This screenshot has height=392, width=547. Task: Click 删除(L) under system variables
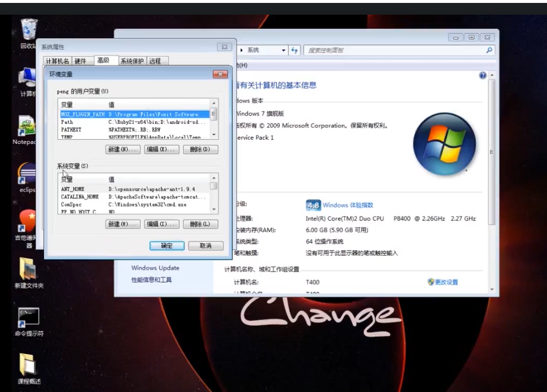(201, 224)
